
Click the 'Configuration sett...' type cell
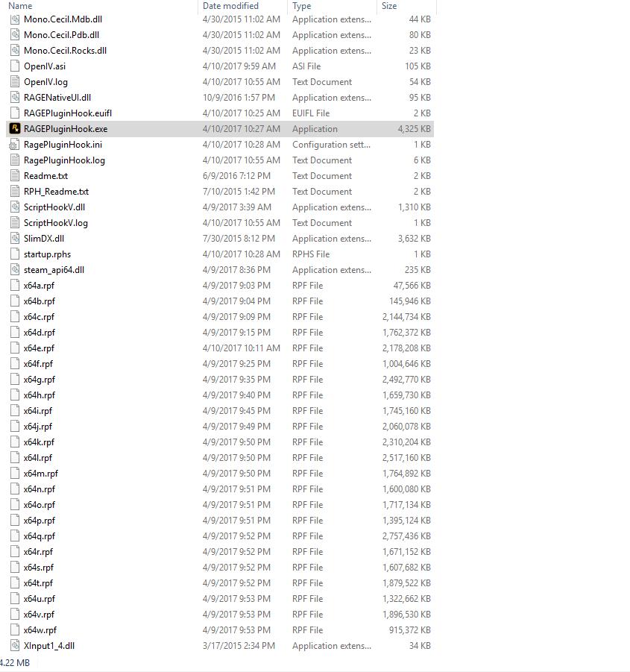(332, 145)
